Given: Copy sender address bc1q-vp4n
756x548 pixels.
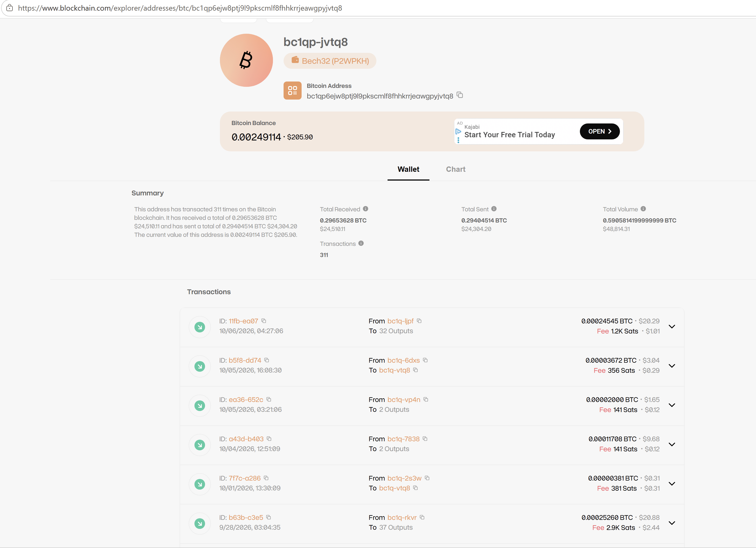Looking at the screenshot, I should point(426,400).
